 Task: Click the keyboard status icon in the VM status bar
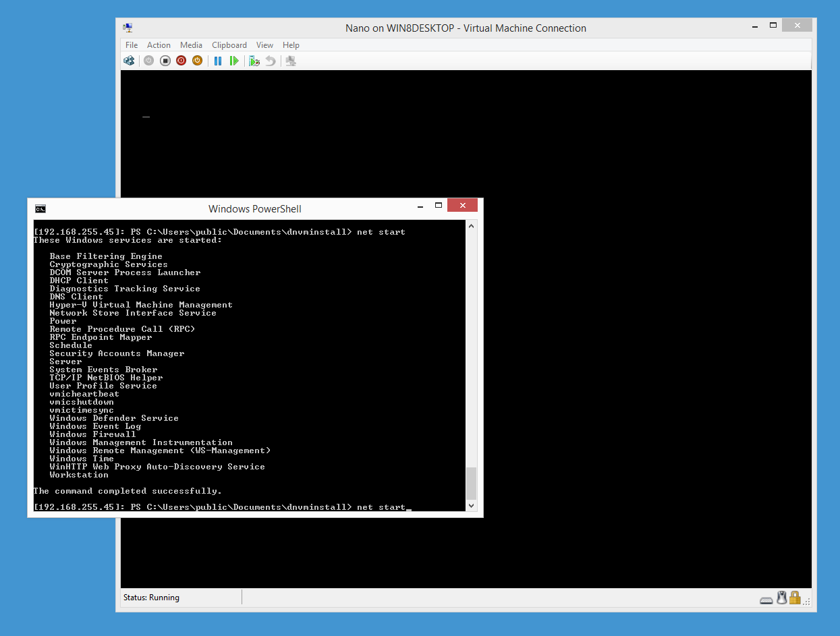click(766, 600)
